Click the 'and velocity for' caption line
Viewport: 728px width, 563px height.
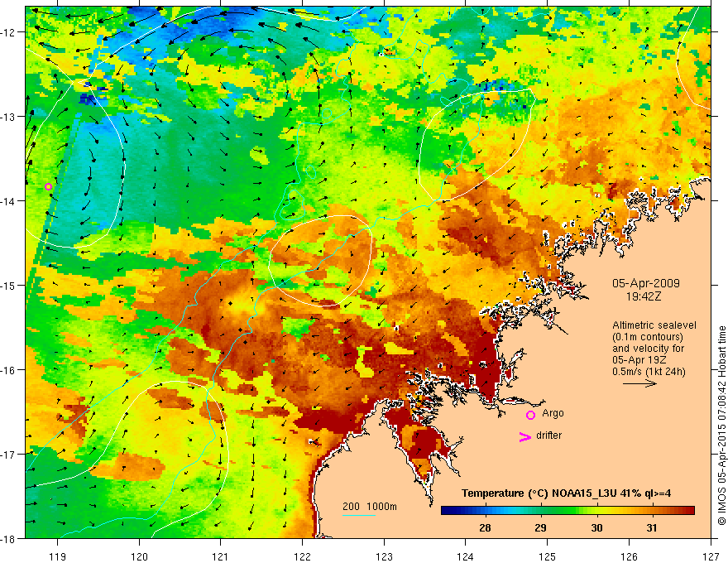pos(648,349)
